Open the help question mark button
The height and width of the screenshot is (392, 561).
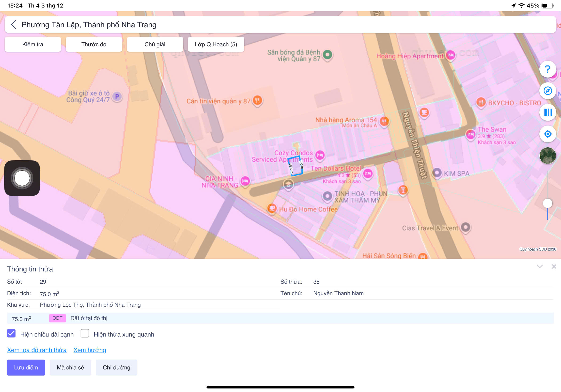click(x=548, y=69)
